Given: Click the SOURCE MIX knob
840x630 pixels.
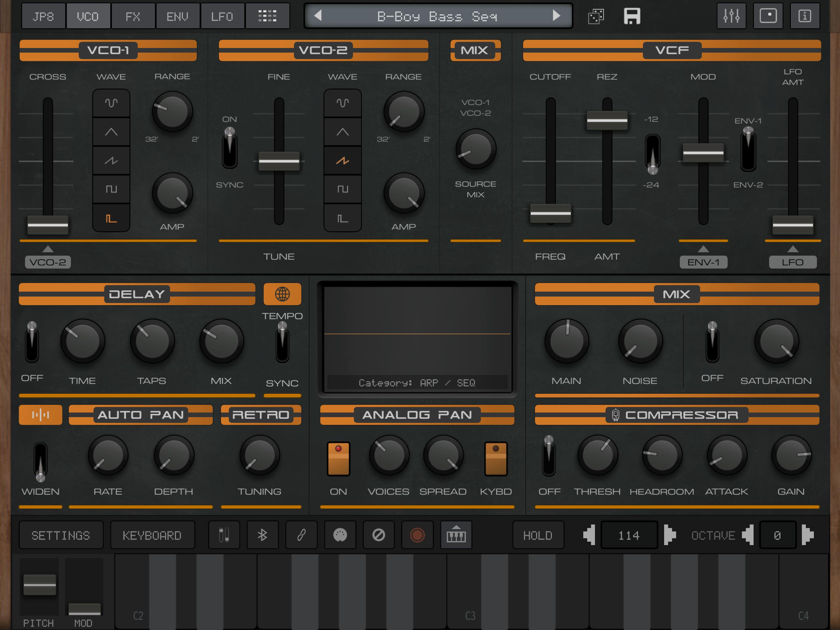Looking at the screenshot, I should pyautogui.click(x=475, y=149).
